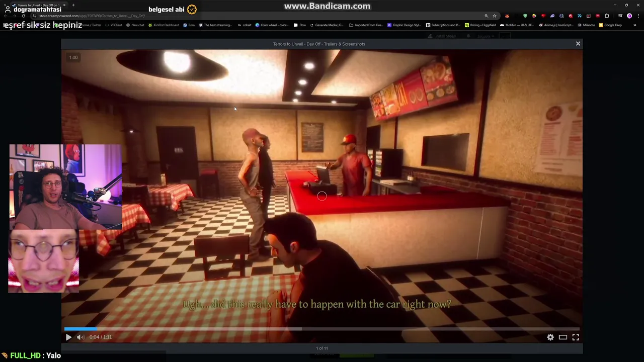Image resolution: width=644 pixels, height=362 pixels.
Task: Show hidden bookmarks overflow chevron
Action: (x=635, y=25)
